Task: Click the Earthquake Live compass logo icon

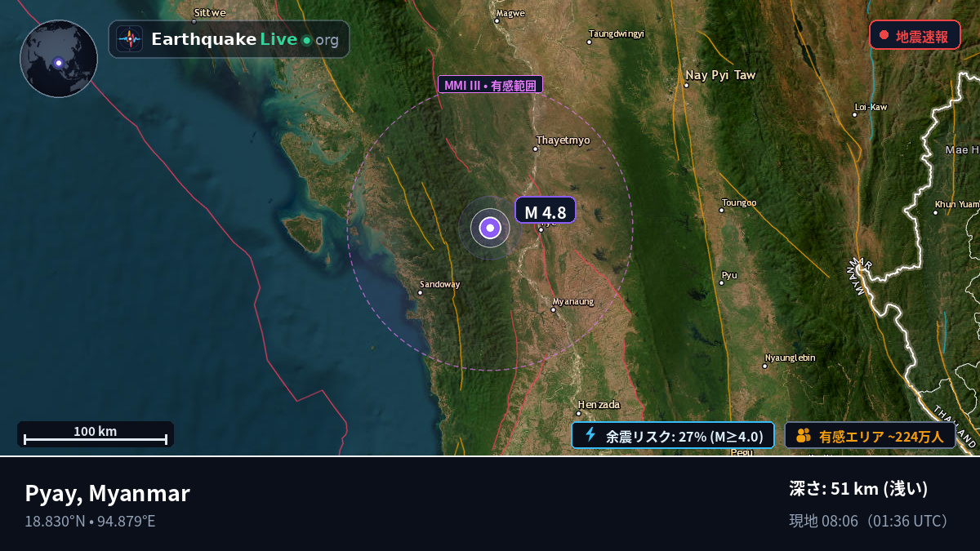Action: point(130,39)
